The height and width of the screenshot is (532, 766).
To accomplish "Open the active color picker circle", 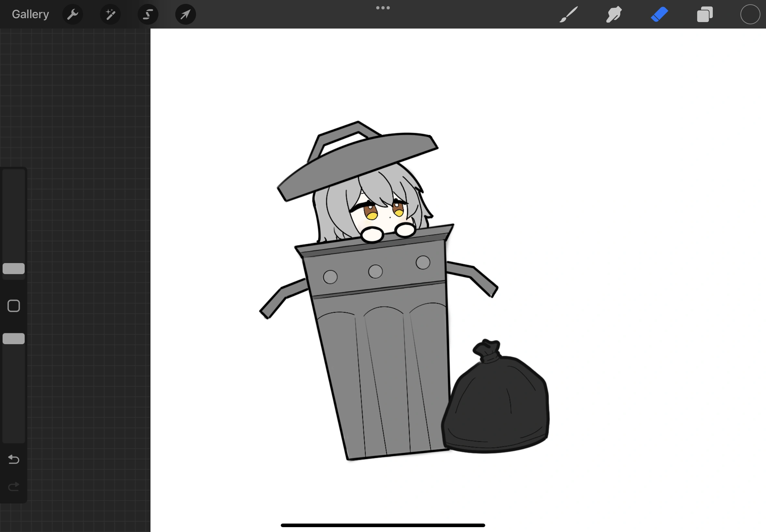I will [750, 14].
